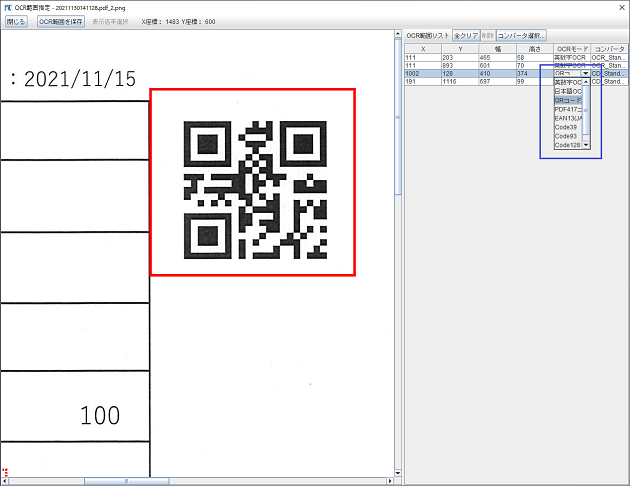
Task: Click the Y cell showing 1116
Action: point(460,82)
